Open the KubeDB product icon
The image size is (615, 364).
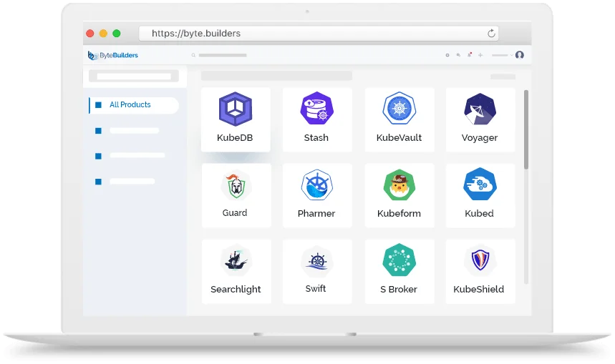[235, 109]
